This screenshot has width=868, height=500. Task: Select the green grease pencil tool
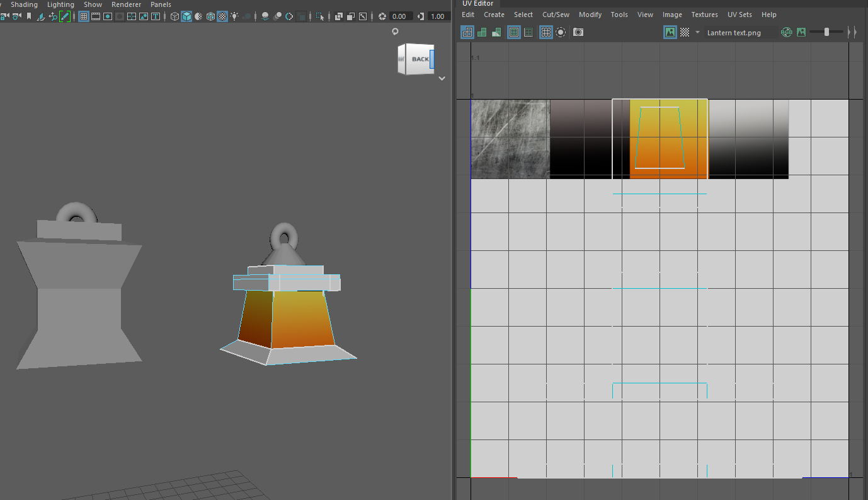65,16
